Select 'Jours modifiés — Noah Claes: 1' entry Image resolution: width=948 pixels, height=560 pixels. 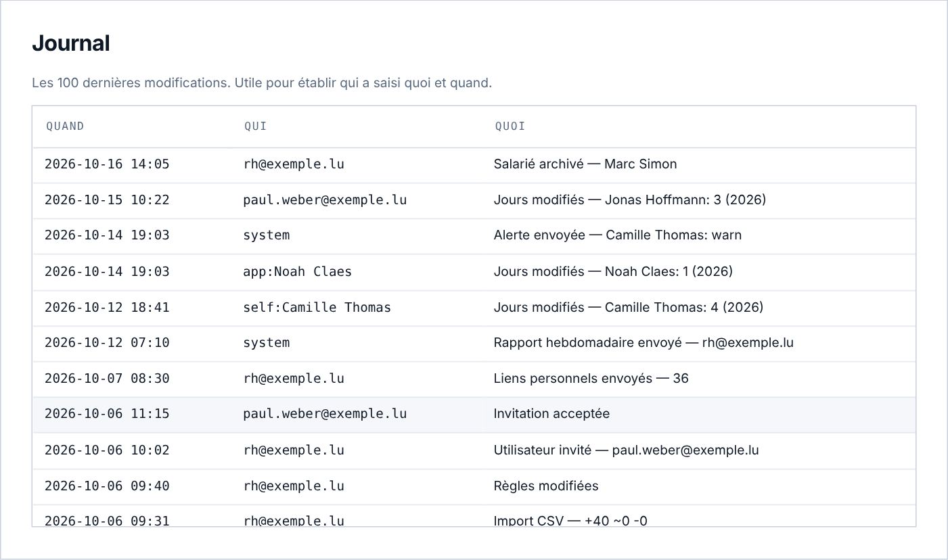coord(613,272)
